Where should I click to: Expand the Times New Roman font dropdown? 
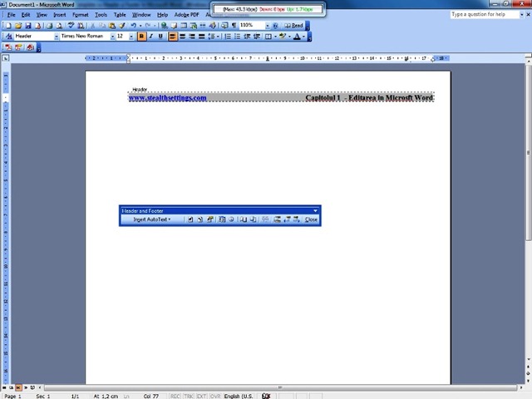(112, 37)
